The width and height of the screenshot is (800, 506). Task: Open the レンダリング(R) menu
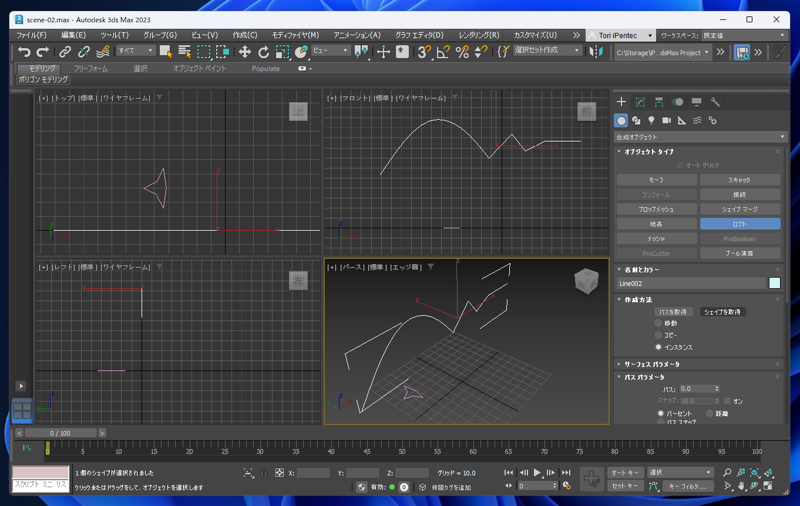[479, 35]
